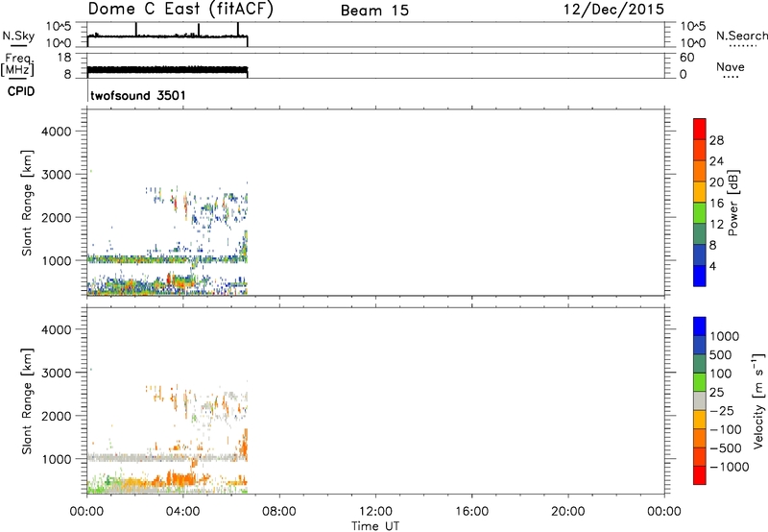Select the 'N.Sky' panel label

[x=18, y=36]
